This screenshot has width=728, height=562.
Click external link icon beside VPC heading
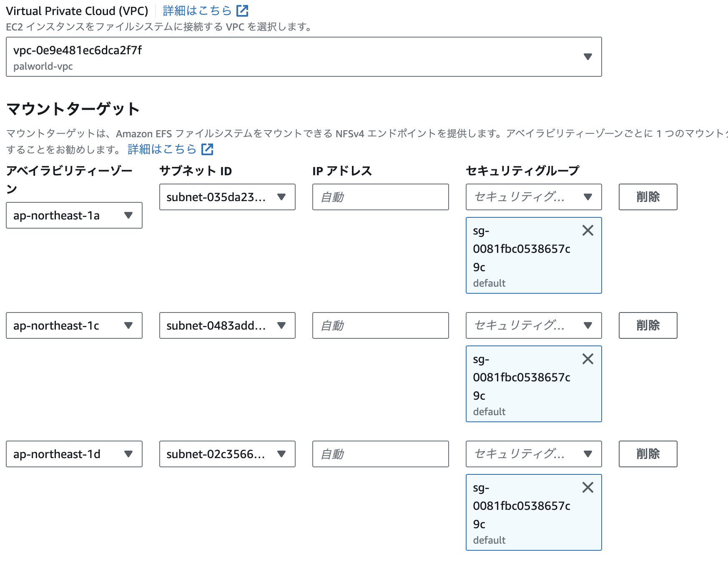point(242,11)
